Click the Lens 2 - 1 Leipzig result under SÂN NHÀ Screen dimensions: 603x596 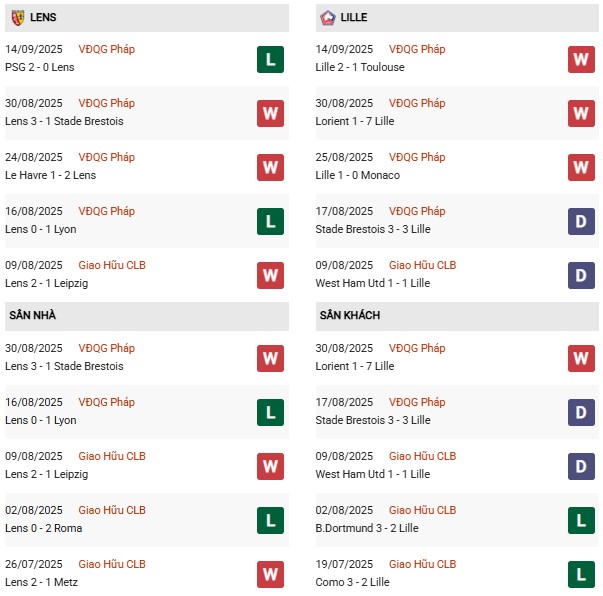tap(47, 474)
